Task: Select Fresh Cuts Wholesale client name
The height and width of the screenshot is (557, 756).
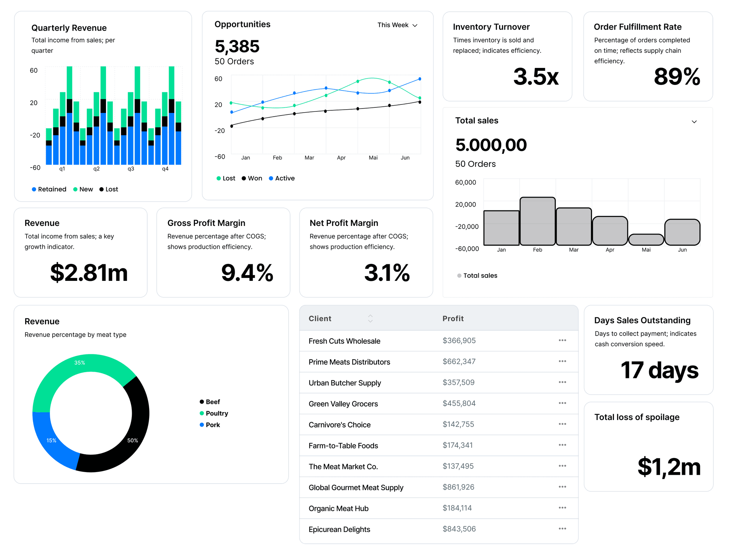Action: coord(344,341)
